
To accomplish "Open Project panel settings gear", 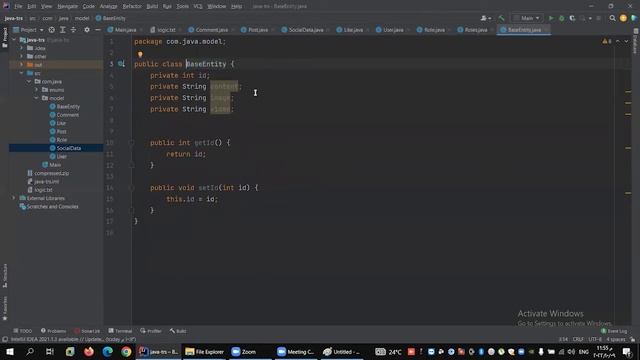I will pyautogui.click(x=87, y=30).
